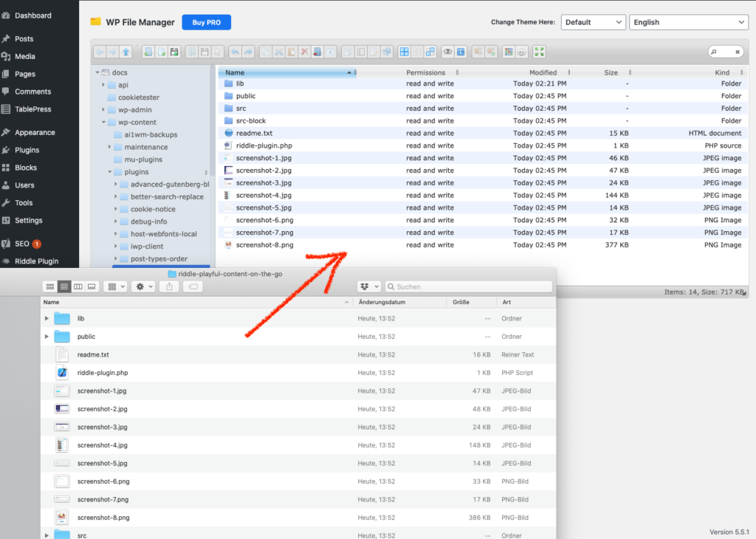Create a new file from the toolbar
The width and height of the screenshot is (756, 539).
point(162,52)
